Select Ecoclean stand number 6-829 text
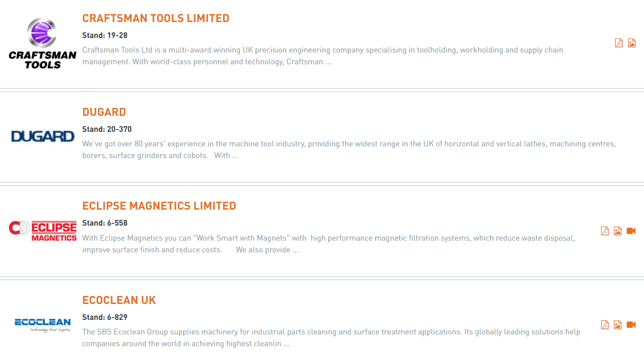 point(105,317)
